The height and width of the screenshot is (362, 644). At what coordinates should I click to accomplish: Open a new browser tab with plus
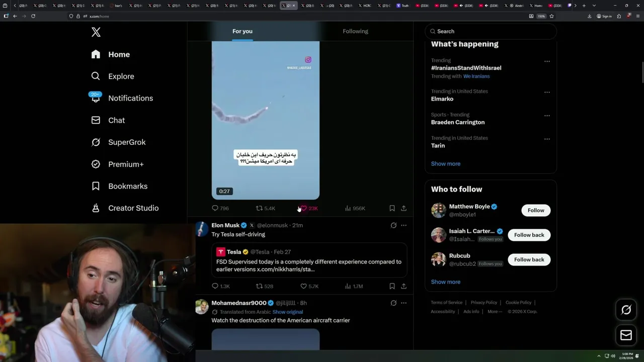584,6
